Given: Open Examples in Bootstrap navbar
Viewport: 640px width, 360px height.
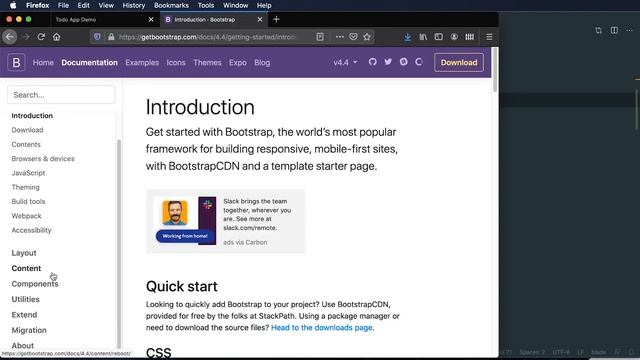Looking at the screenshot, I should point(142,62).
